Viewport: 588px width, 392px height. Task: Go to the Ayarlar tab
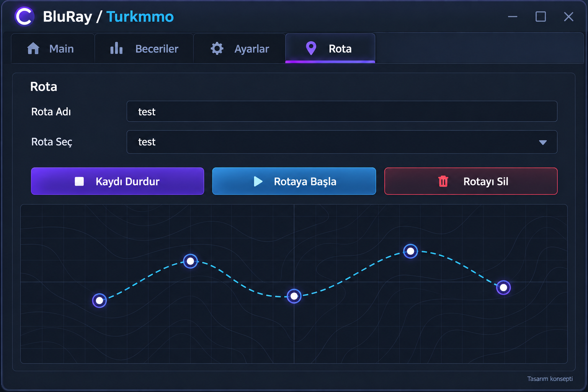click(239, 48)
